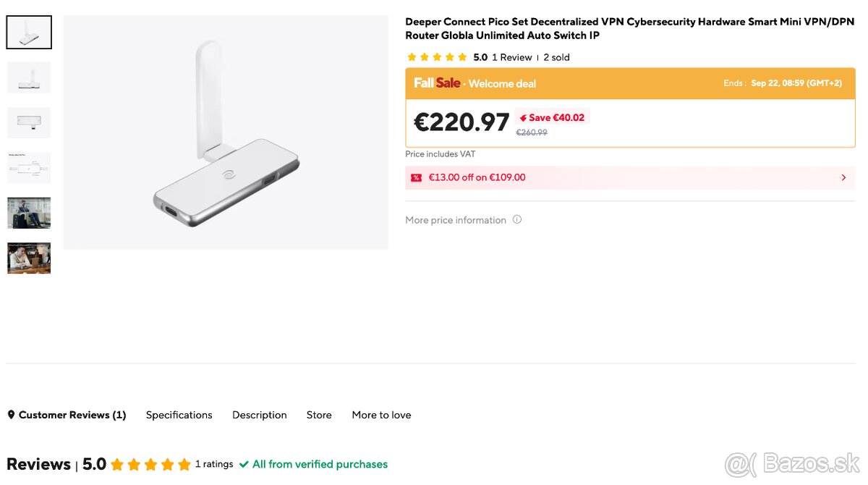
Task: Open the 1 Review link
Action: pos(513,56)
